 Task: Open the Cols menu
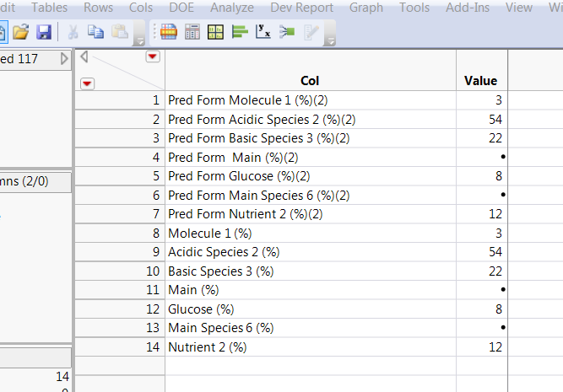click(141, 8)
